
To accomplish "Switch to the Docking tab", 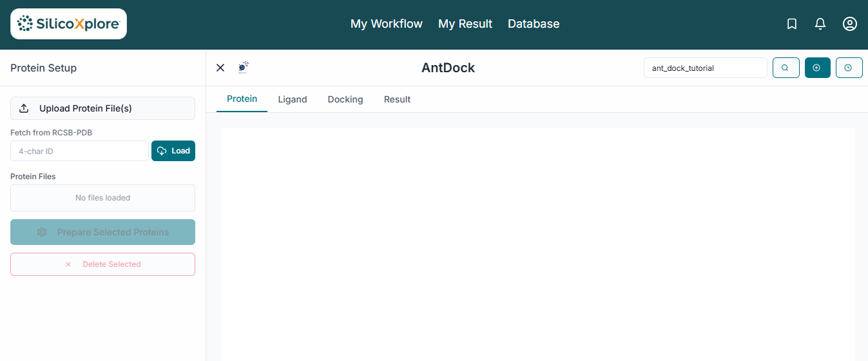I will click(345, 99).
